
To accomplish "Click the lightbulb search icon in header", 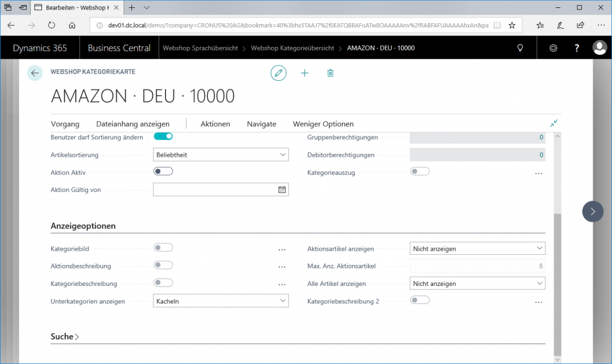I will (x=520, y=48).
